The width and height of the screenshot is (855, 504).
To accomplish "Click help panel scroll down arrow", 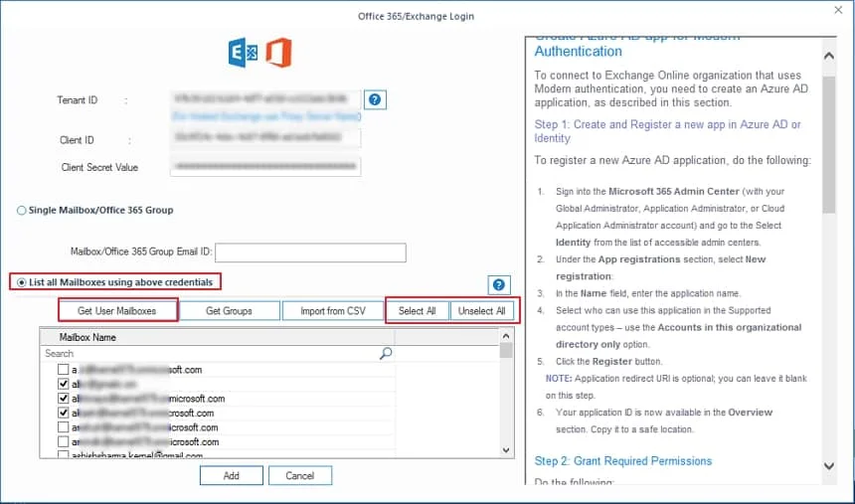I will 829,466.
